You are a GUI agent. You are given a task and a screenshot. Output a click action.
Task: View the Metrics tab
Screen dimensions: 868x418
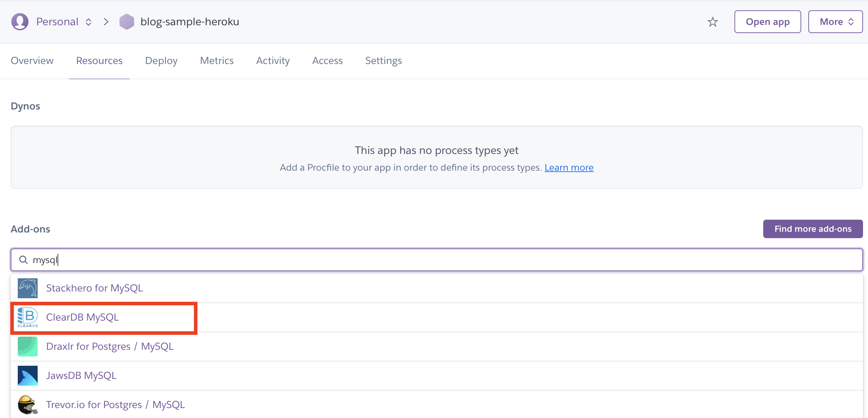(217, 61)
